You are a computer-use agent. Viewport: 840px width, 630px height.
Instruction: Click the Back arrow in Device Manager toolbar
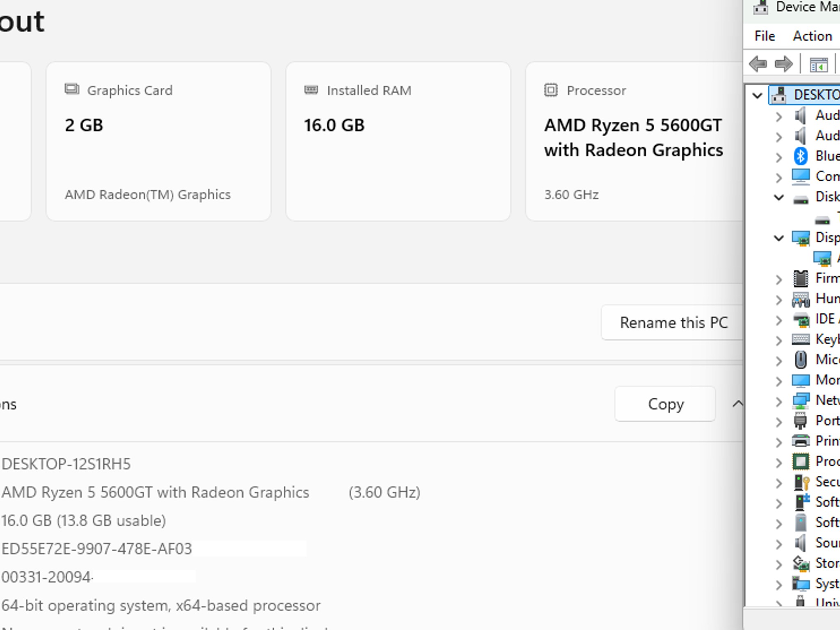pos(758,64)
